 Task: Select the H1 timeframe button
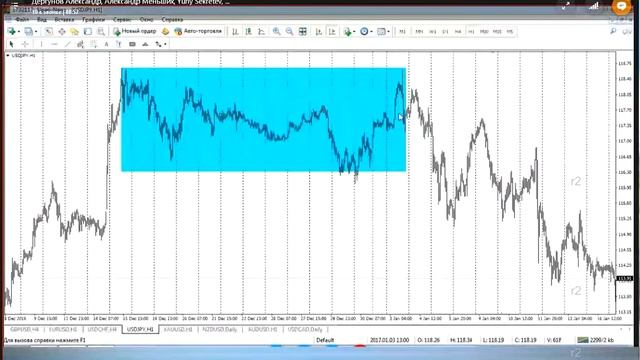[x=471, y=31]
